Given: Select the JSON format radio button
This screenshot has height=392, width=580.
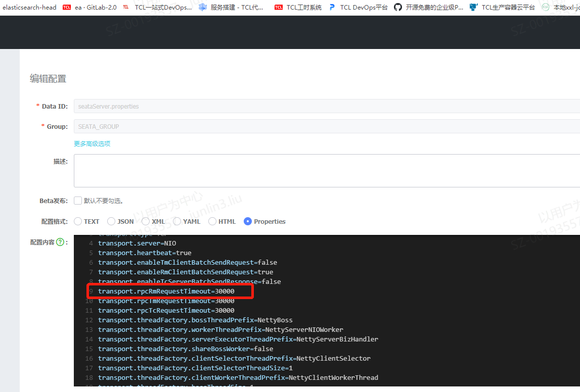Looking at the screenshot, I should click(x=111, y=221).
